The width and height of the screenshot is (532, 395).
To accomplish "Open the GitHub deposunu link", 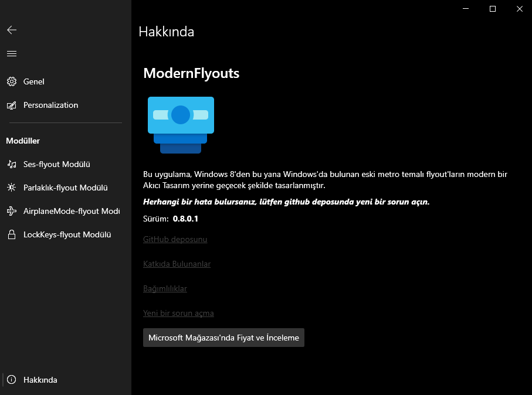I will (x=175, y=239).
